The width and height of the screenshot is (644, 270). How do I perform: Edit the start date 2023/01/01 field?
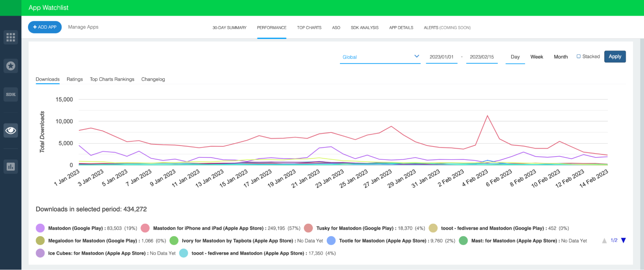click(442, 57)
